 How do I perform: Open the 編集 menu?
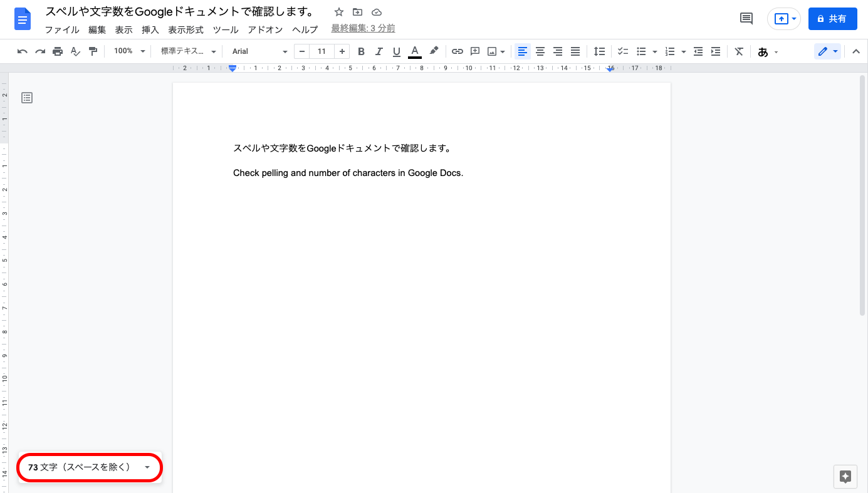97,29
